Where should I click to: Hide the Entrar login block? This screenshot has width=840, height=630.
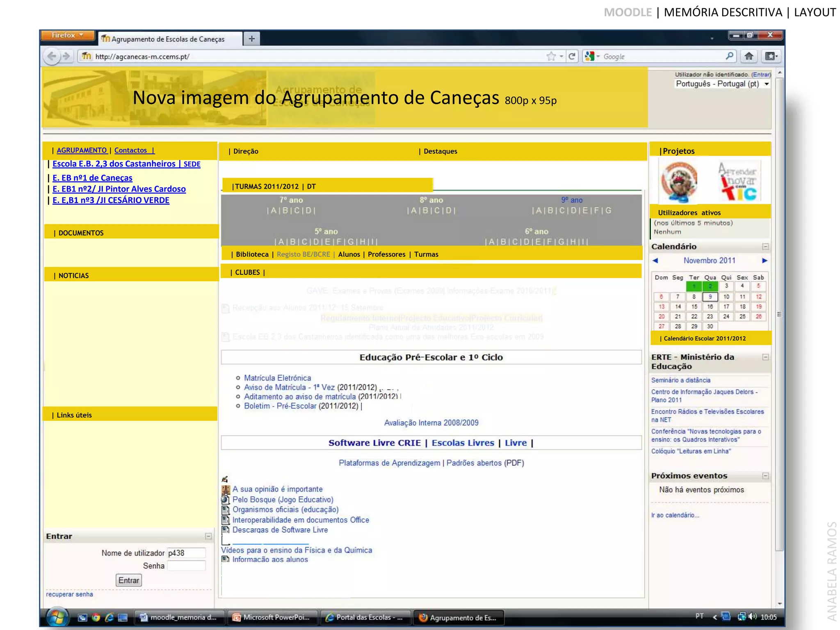point(208,536)
